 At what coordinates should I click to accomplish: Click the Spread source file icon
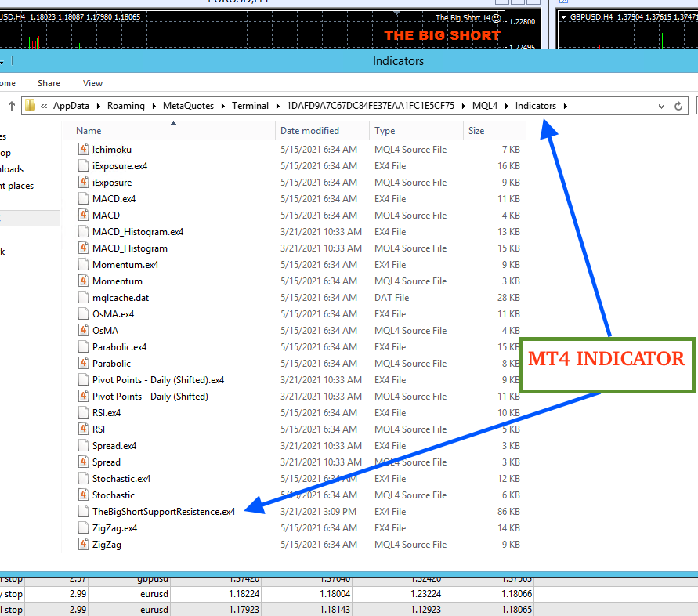[83, 462]
